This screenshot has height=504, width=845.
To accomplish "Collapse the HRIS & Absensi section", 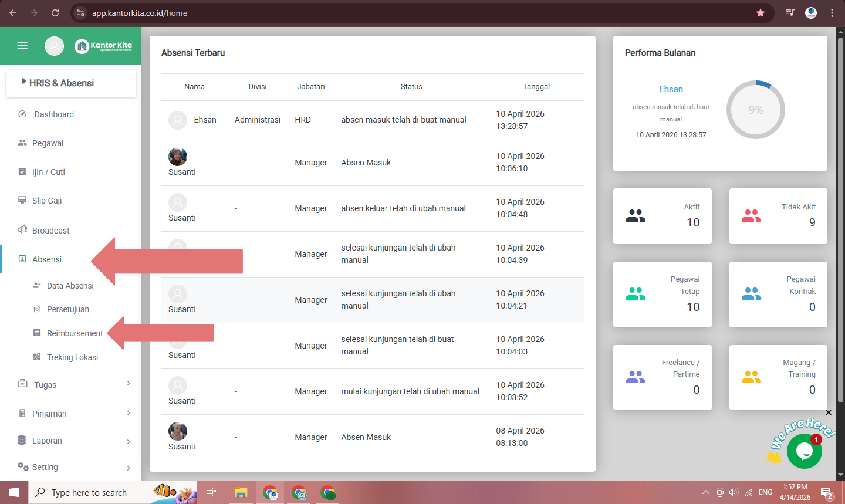I will pyautogui.click(x=61, y=83).
